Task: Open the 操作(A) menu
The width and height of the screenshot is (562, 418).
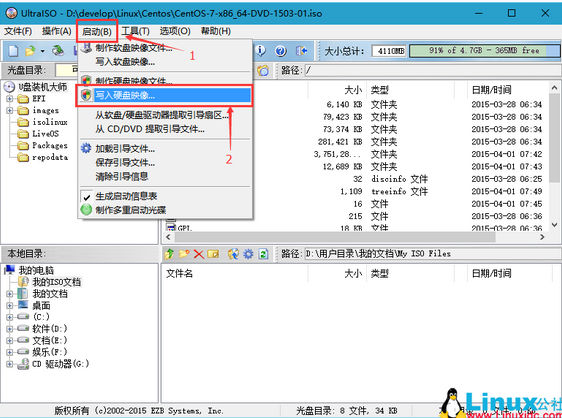Action: coord(57,31)
